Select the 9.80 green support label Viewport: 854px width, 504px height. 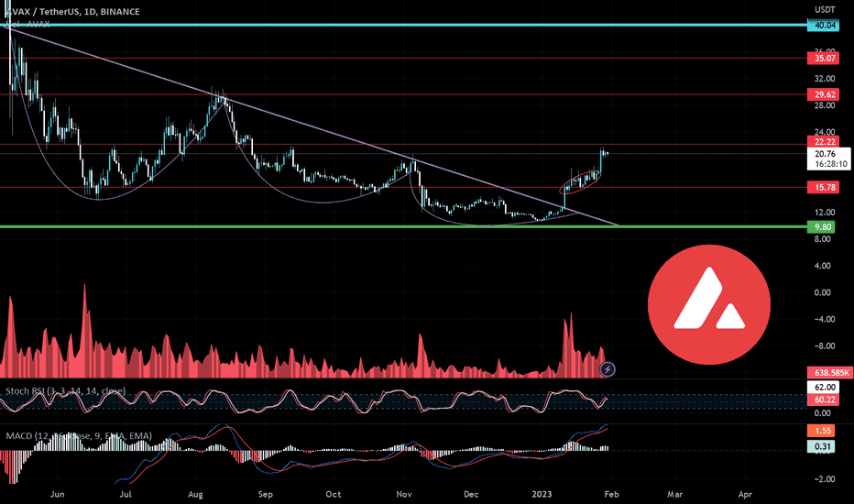[823, 227]
